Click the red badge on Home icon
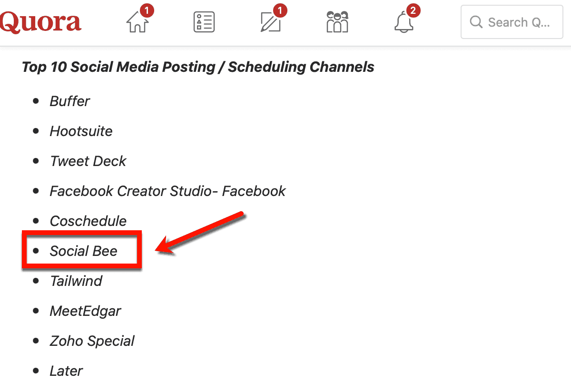The width and height of the screenshot is (571, 392). pos(147,10)
